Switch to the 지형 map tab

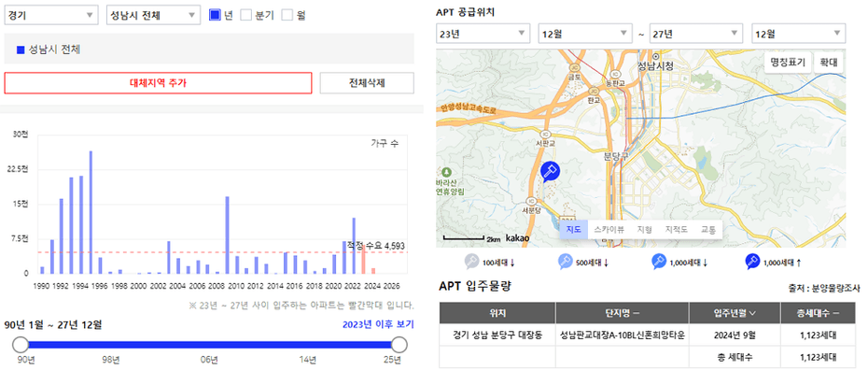[644, 229]
